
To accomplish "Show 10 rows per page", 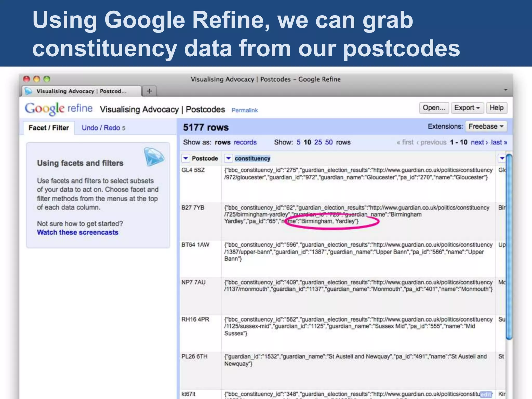I will 307,142.
